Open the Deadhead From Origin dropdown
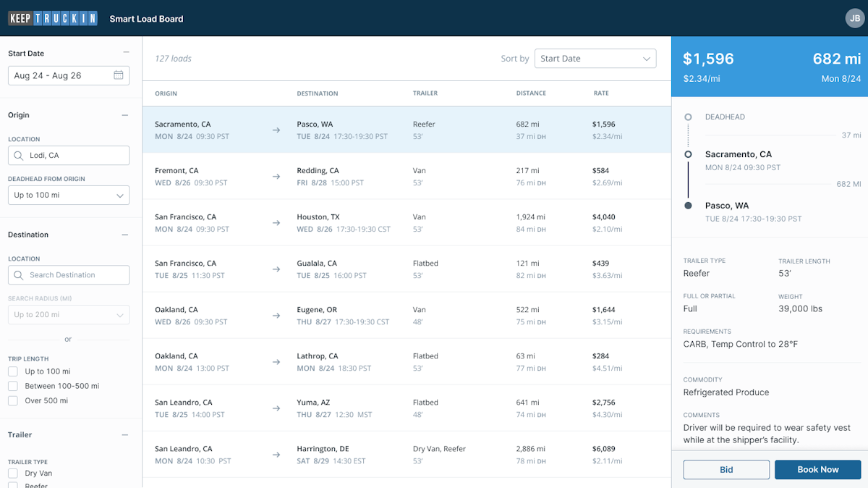The image size is (868, 488). 69,195
